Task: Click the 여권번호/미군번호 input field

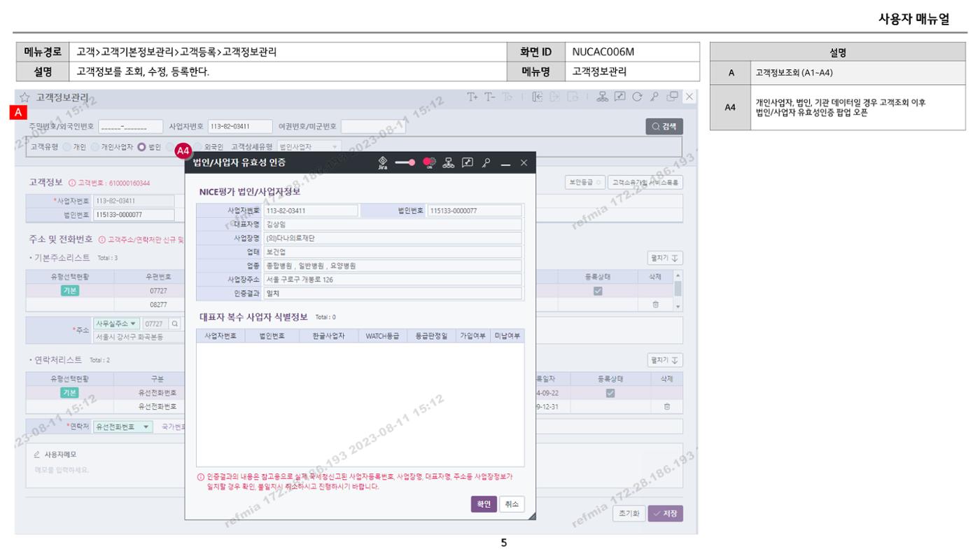Action: pyautogui.click(x=373, y=127)
